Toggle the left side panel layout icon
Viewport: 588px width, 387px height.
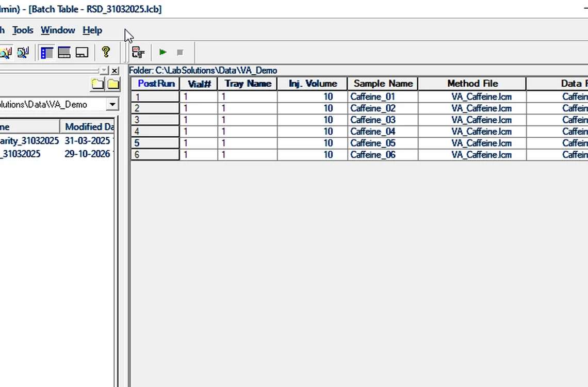click(x=47, y=52)
